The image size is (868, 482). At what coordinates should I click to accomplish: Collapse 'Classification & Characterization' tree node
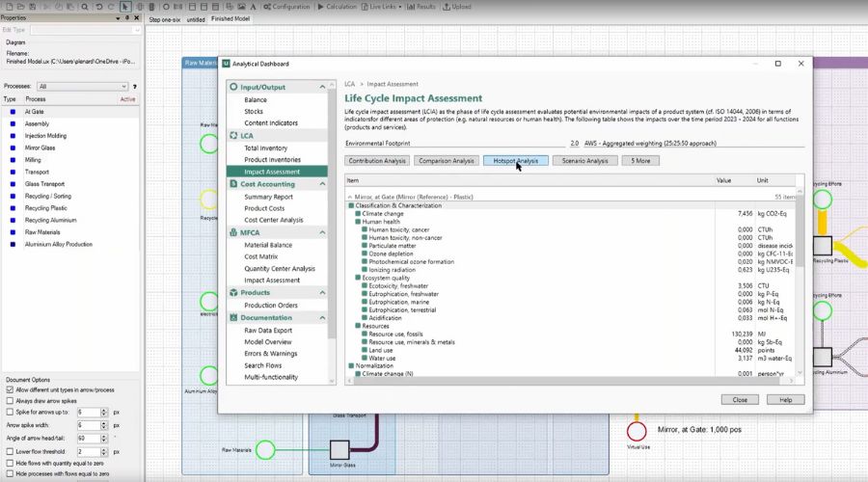351,206
